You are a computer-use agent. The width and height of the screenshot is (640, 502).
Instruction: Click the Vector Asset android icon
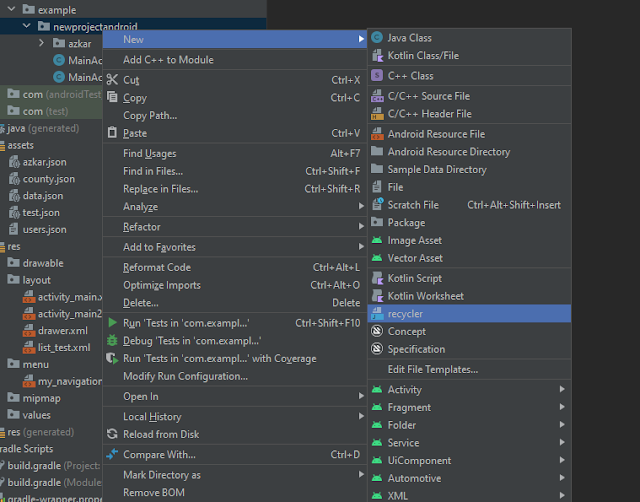[x=377, y=258]
